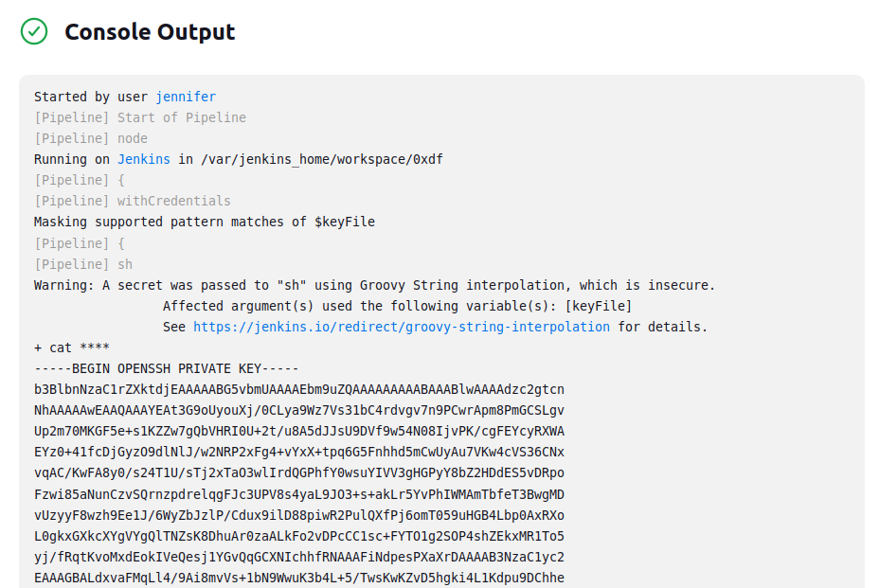This screenshot has width=879, height=588.
Task: Click the Console Output heading
Action: pos(150,31)
